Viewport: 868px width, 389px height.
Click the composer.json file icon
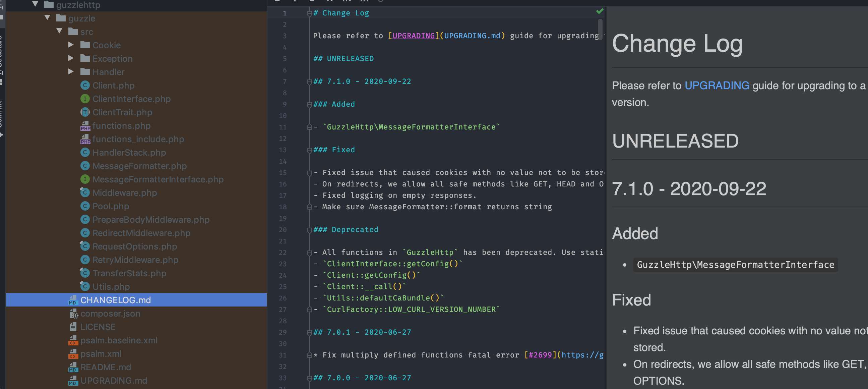[x=73, y=314]
